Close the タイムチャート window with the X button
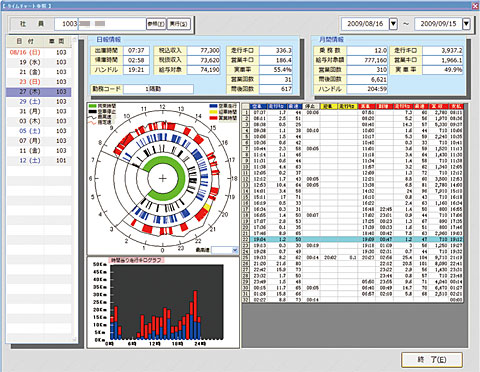Image resolution: width=480 pixels, height=372 pixels. point(475,6)
